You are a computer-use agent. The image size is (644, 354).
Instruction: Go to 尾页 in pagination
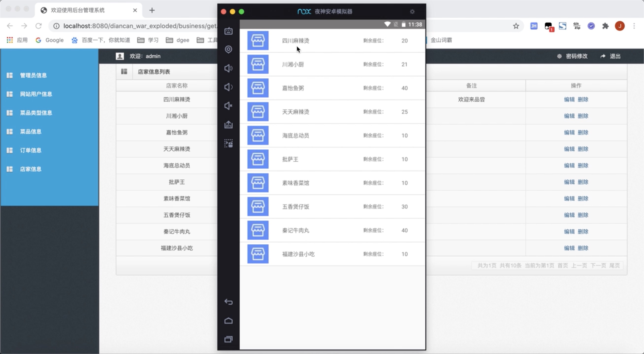click(614, 265)
